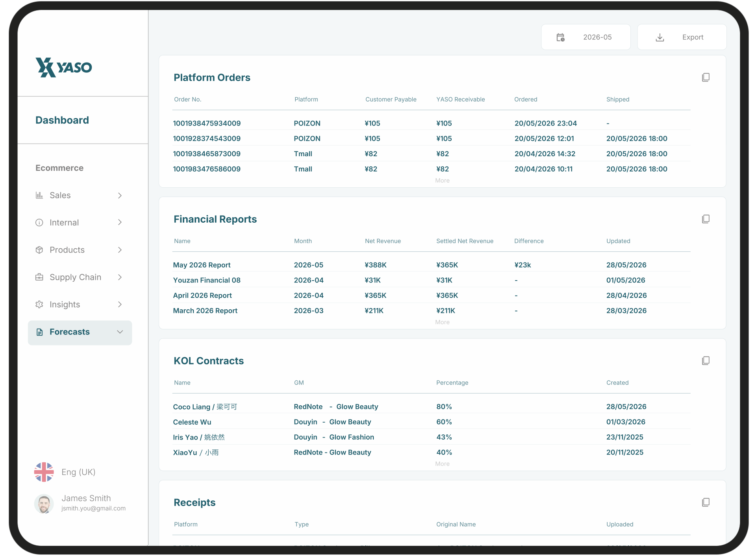Image resolution: width=756 pixels, height=556 pixels.
Task: Expand the Sales menu chevron
Action: (x=120, y=196)
